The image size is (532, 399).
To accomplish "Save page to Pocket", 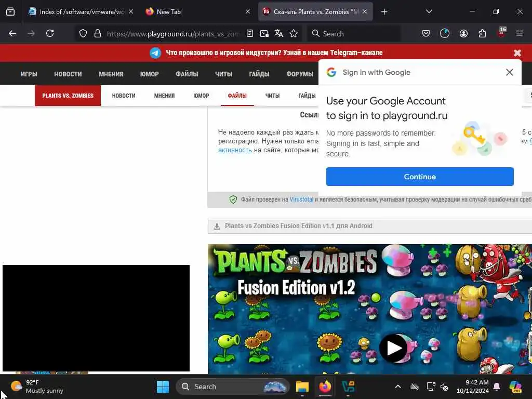I will 426,33.
